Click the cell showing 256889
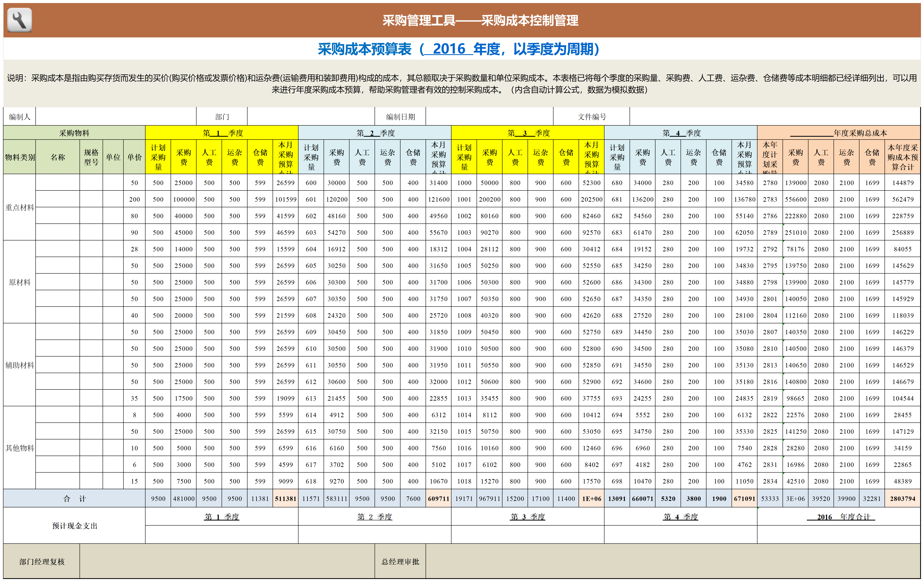Viewport: 924px width, 582px height. coord(903,232)
